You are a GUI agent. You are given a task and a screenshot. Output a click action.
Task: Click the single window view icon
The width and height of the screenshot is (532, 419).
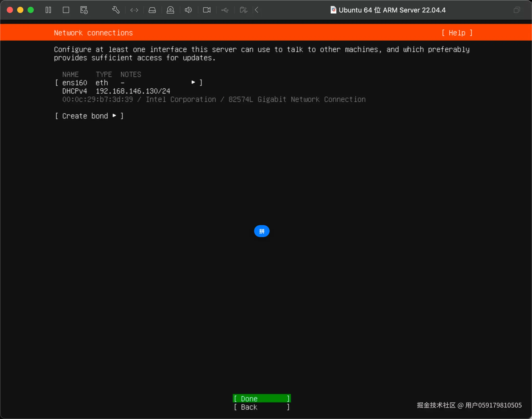[66, 10]
